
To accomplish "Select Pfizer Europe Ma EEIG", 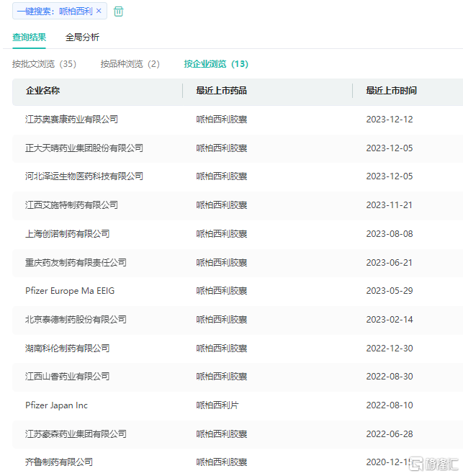I will [x=70, y=291].
